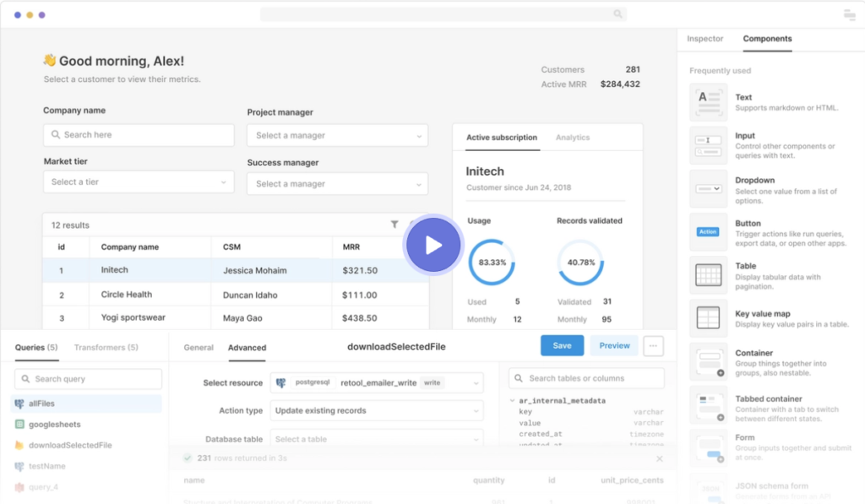Image resolution: width=865 pixels, height=504 pixels.
Task: Select the allFiles query
Action: coord(86,404)
